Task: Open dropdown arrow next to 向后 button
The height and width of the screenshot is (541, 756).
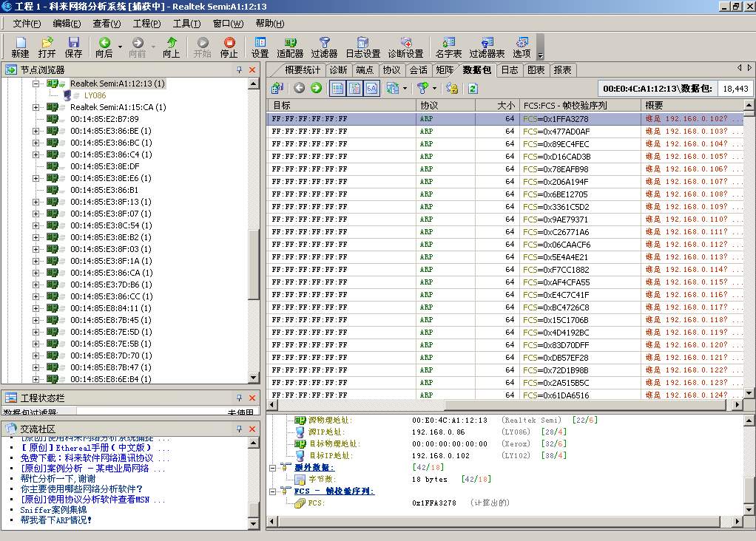Action: (x=120, y=47)
